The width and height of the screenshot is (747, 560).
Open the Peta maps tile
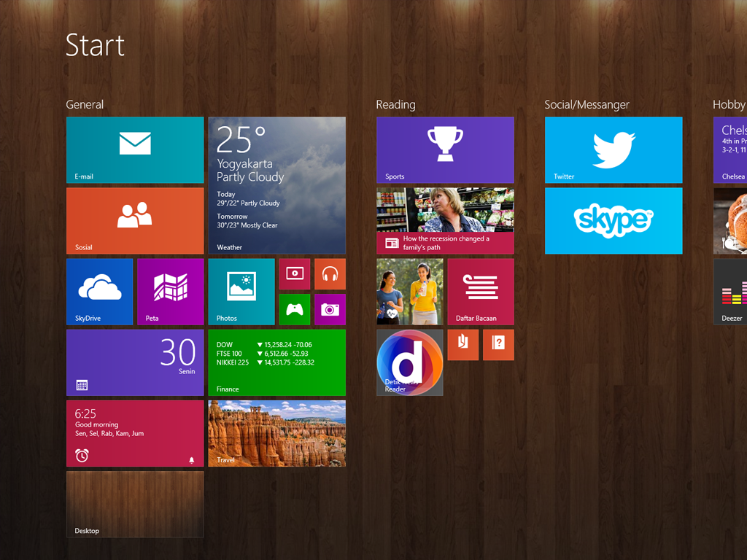tap(170, 292)
